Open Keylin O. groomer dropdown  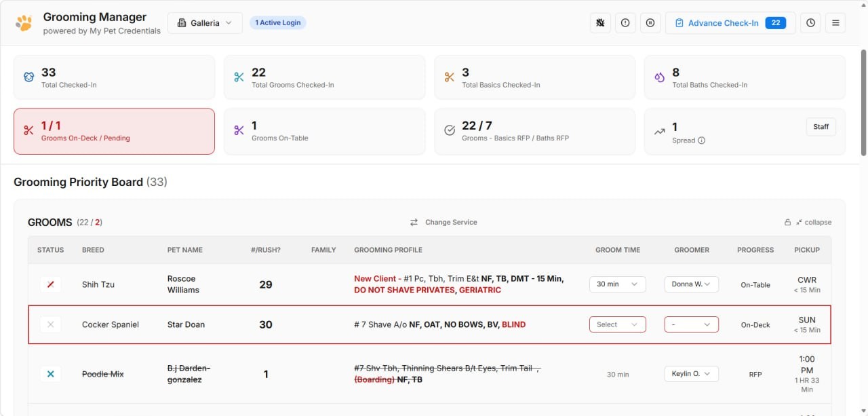click(x=691, y=374)
